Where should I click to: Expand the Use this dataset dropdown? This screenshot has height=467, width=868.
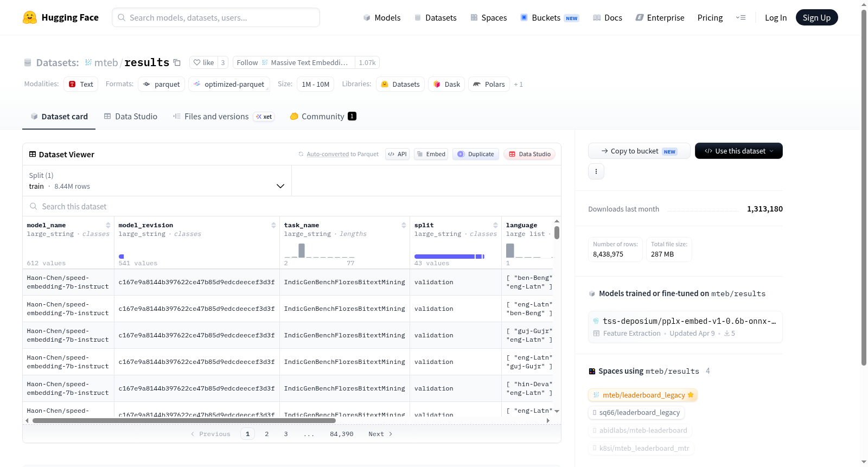[x=738, y=151]
